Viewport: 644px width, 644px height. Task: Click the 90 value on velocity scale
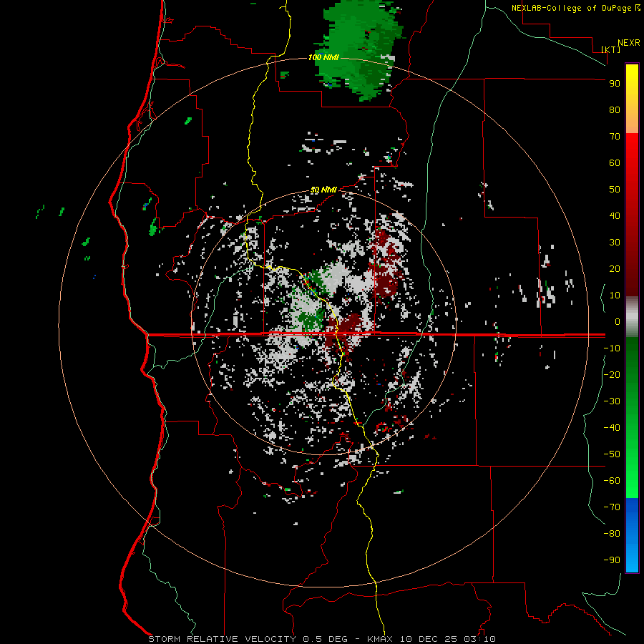pyautogui.click(x=615, y=84)
